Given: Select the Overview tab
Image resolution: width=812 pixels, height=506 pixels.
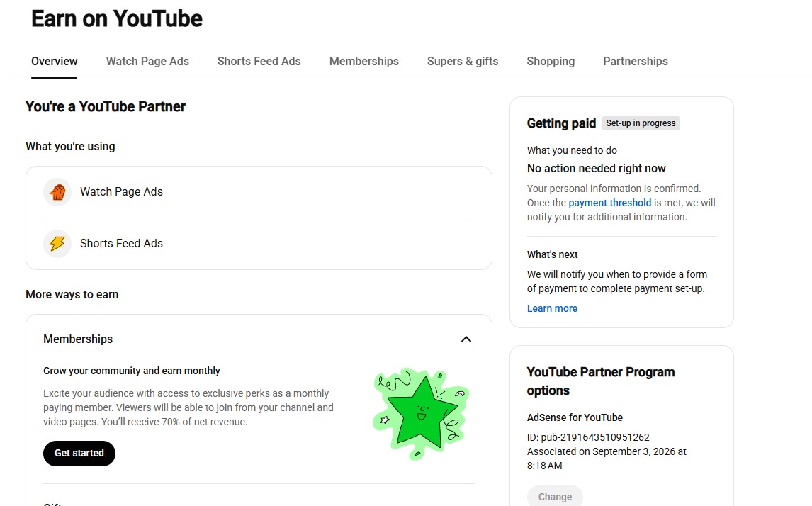Looking at the screenshot, I should tap(55, 61).
